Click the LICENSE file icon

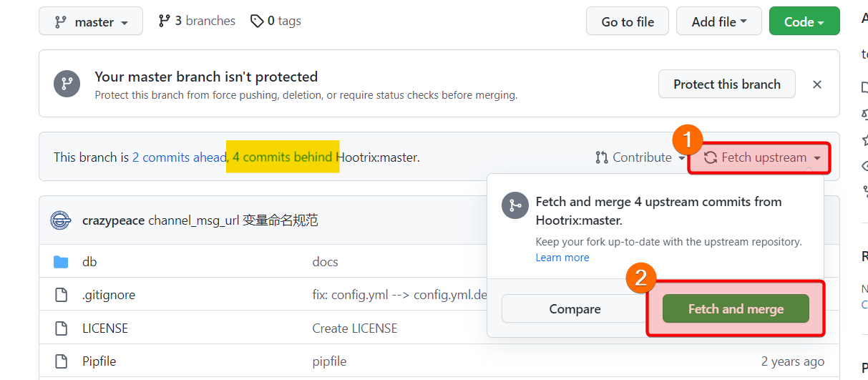(61, 328)
